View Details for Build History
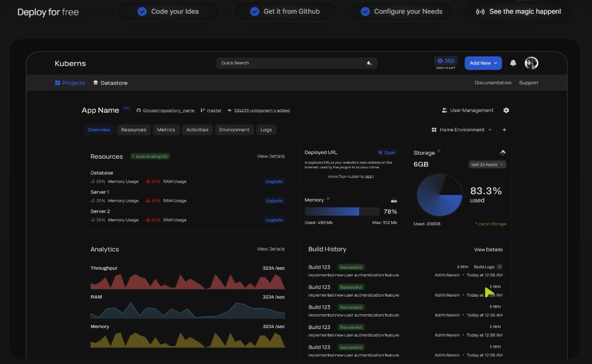The width and height of the screenshot is (592, 364). 488,249
